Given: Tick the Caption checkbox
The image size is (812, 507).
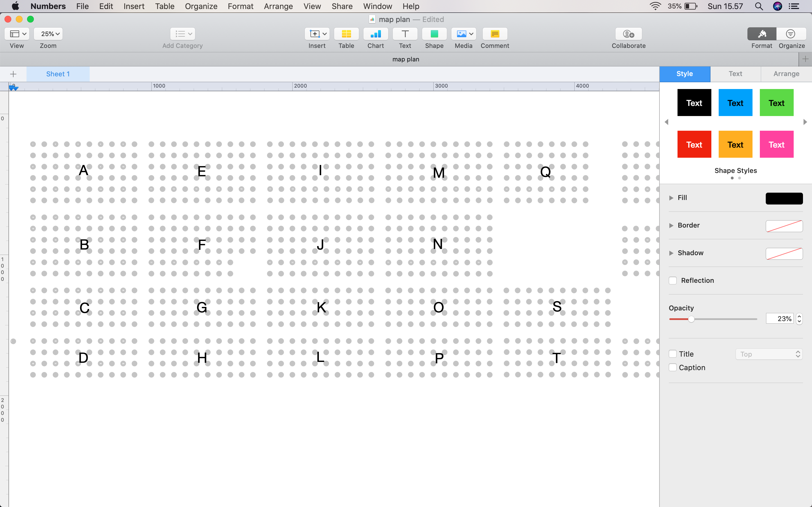Looking at the screenshot, I should 672,368.
